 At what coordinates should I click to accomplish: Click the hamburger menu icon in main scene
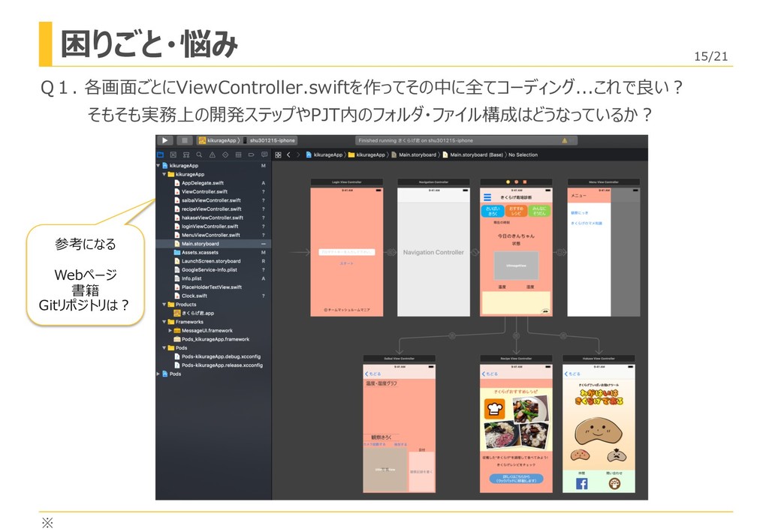point(487,197)
